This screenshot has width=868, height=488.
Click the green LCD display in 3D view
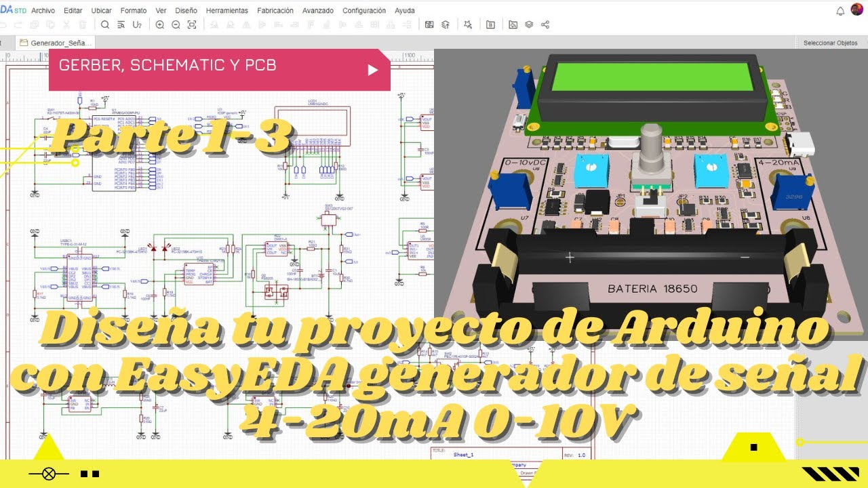coord(652,76)
